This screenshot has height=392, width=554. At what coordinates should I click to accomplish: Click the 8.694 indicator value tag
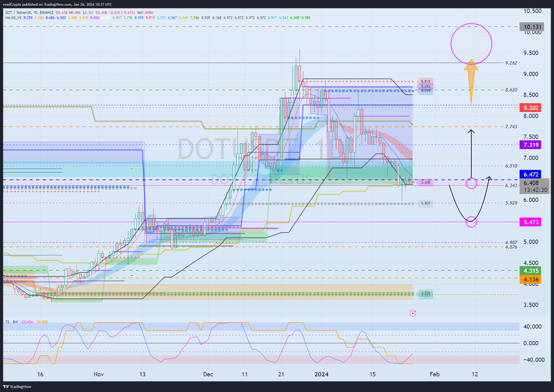point(425,87)
